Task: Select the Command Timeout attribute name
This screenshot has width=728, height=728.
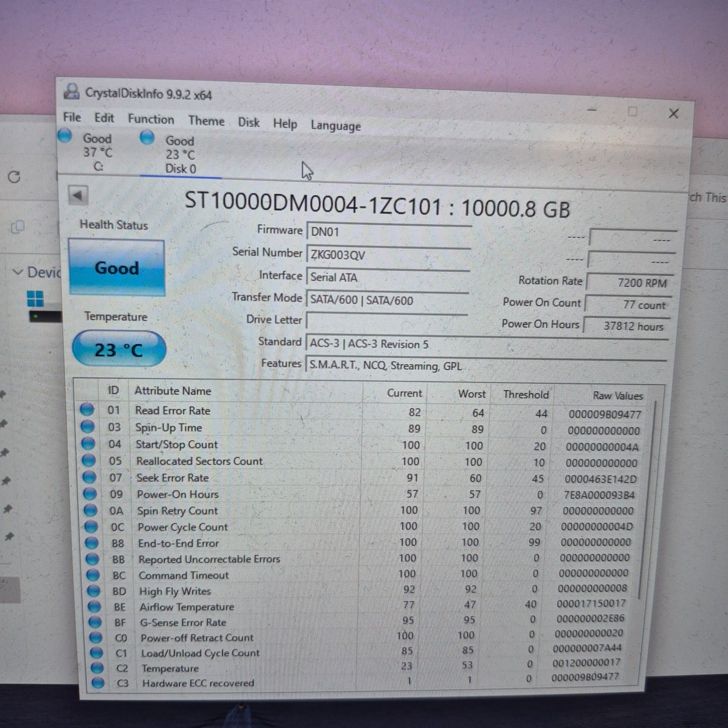Action: point(184,575)
